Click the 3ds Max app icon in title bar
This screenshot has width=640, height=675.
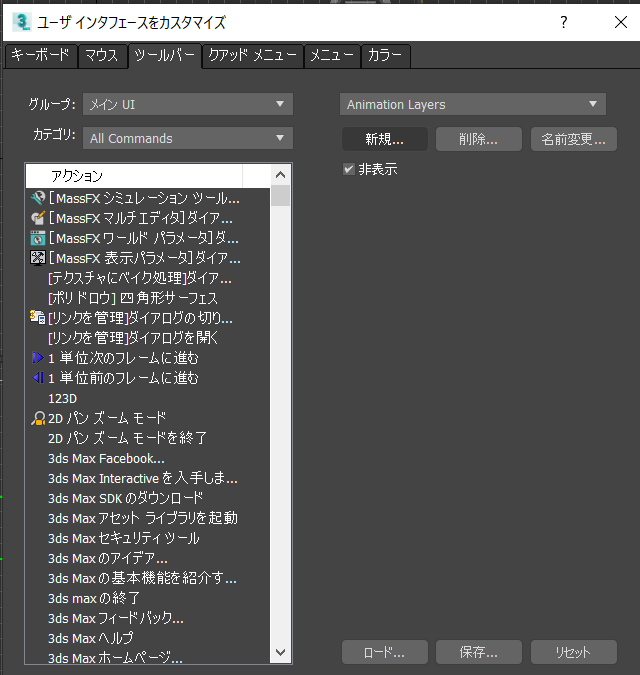(x=22, y=22)
